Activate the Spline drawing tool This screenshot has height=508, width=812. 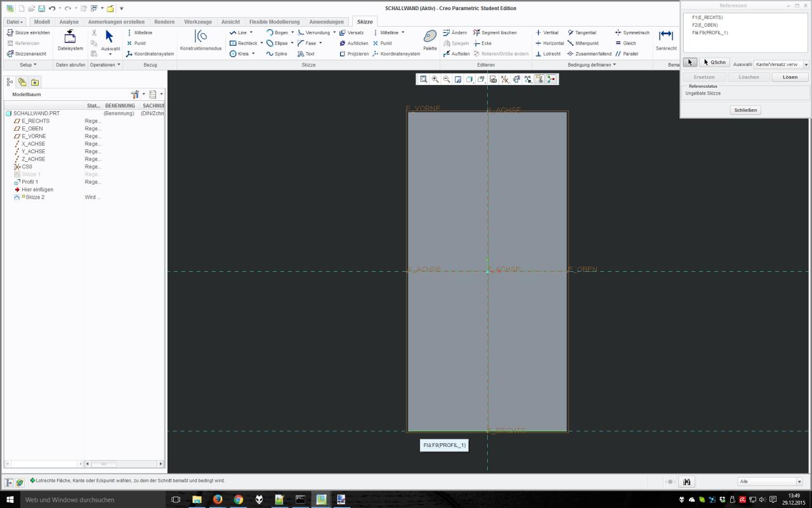pos(277,54)
